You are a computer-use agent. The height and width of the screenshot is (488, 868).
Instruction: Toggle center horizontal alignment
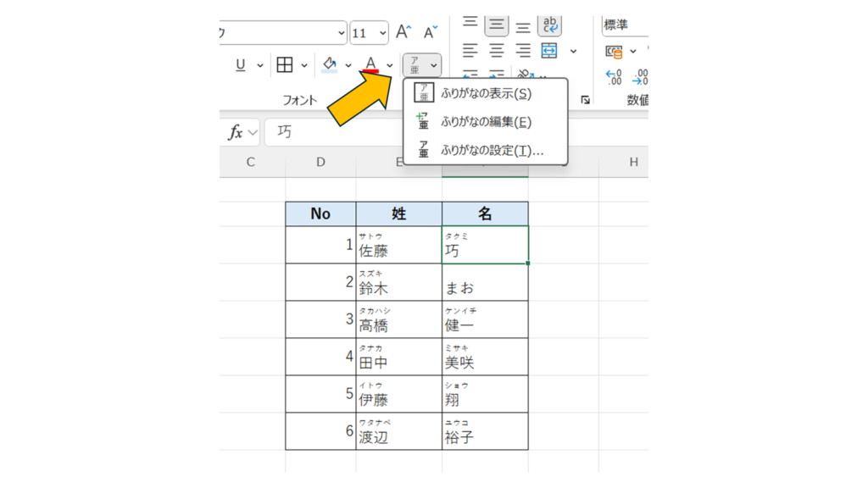496,51
